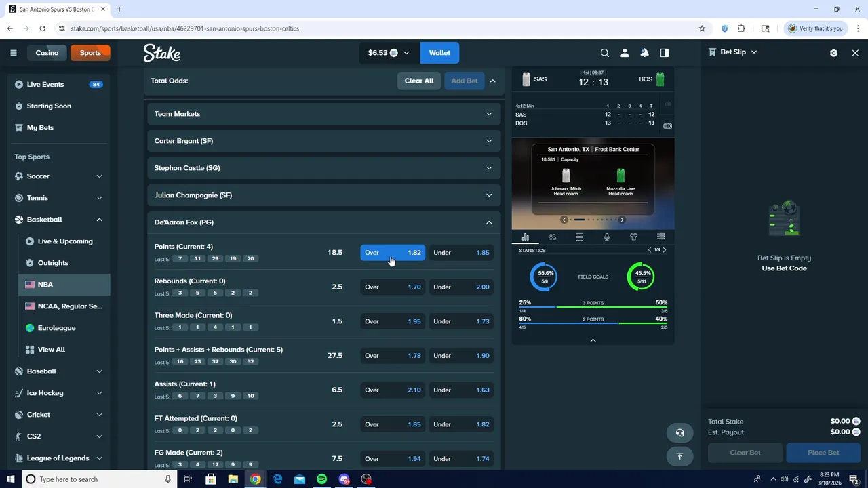Select the lineups players tab icon
The height and width of the screenshot is (488, 868).
coord(552,237)
